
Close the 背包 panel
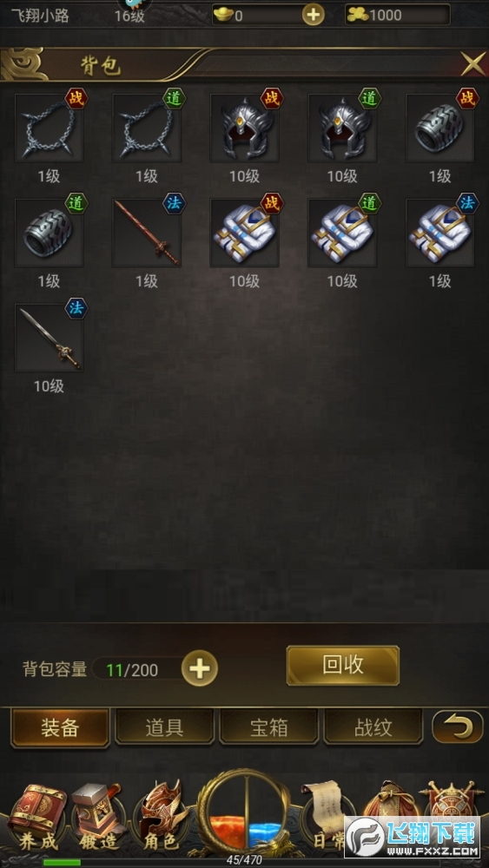473,63
